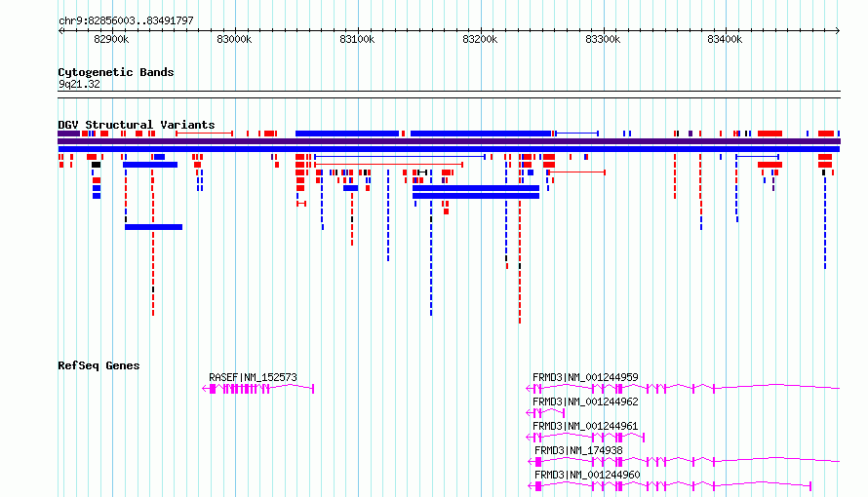Click the long thin blue variant line under the full-width bars

click(400, 157)
